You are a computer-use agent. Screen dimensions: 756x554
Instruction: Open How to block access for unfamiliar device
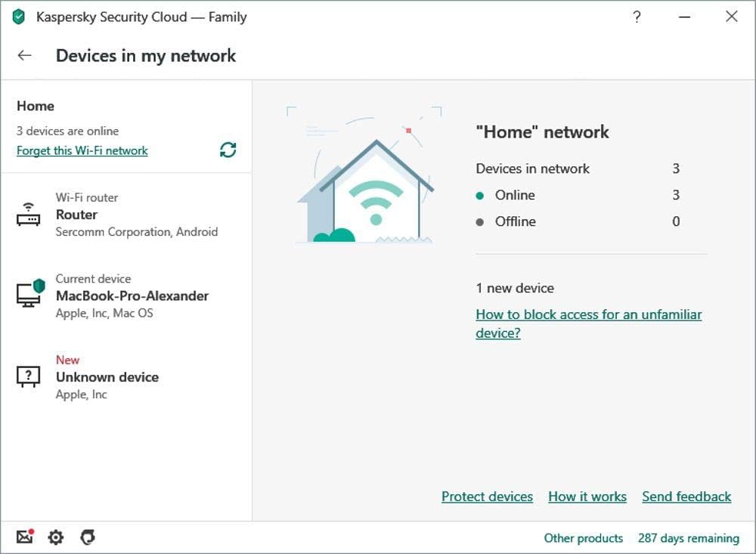(589, 323)
